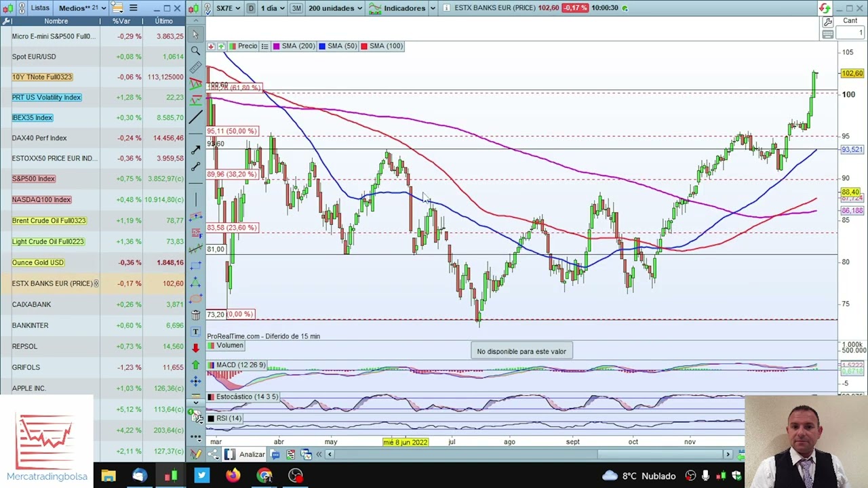Viewport: 868px width, 488px height.
Task: Open the add-list icon with plus sign
Action: pos(117,8)
